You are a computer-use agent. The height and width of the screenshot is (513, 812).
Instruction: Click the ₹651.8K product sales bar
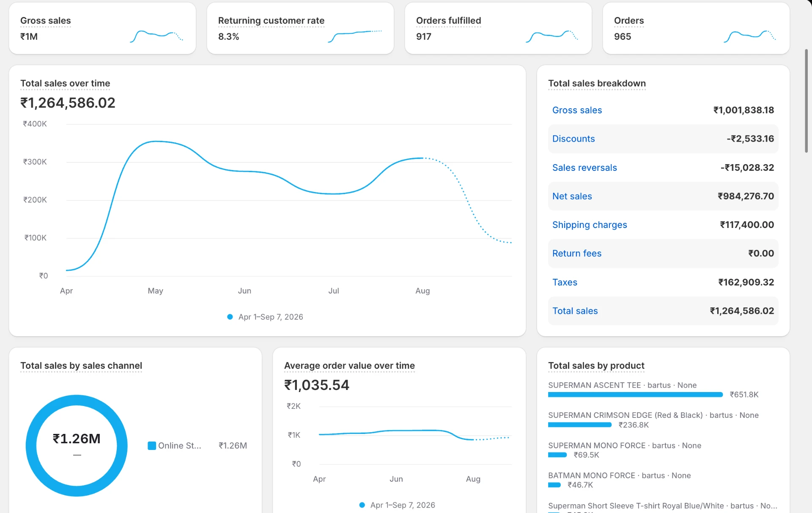[636, 395]
